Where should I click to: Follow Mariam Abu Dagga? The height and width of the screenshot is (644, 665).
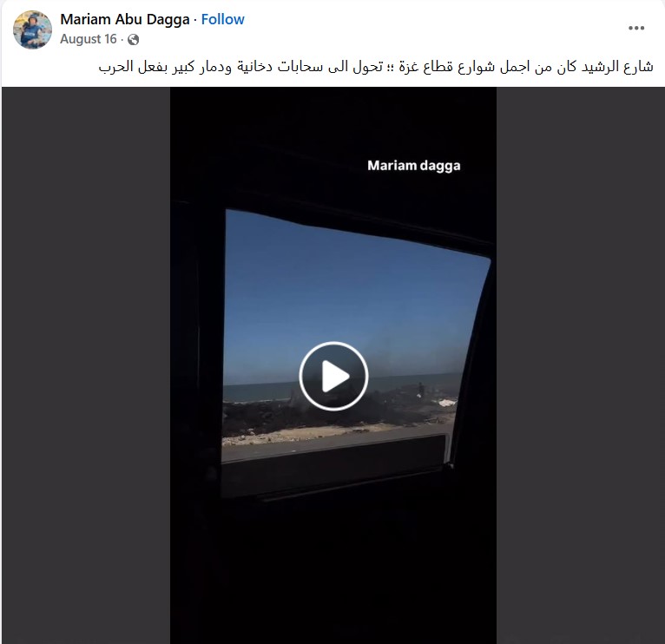[222, 19]
